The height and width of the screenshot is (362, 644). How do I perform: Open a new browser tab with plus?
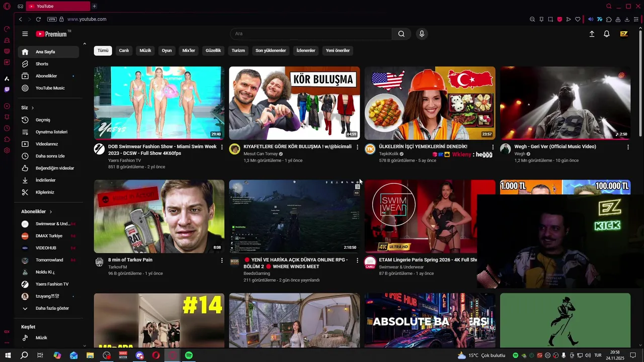[94, 6]
